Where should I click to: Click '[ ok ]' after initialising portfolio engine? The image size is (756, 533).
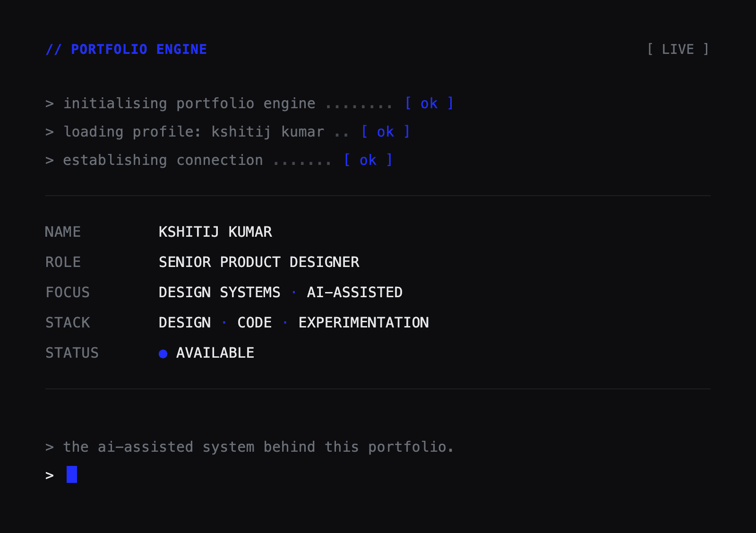429,103
